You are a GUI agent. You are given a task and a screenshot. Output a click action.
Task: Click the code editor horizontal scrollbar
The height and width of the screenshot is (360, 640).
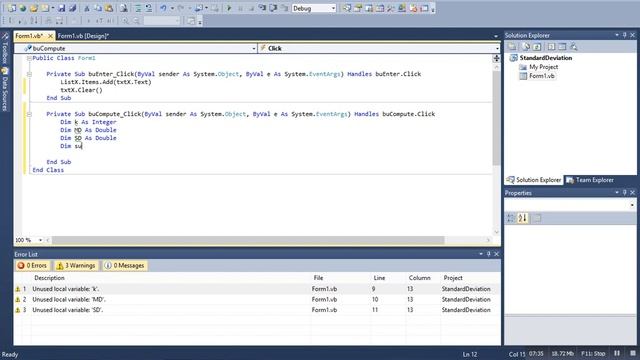coord(248,240)
